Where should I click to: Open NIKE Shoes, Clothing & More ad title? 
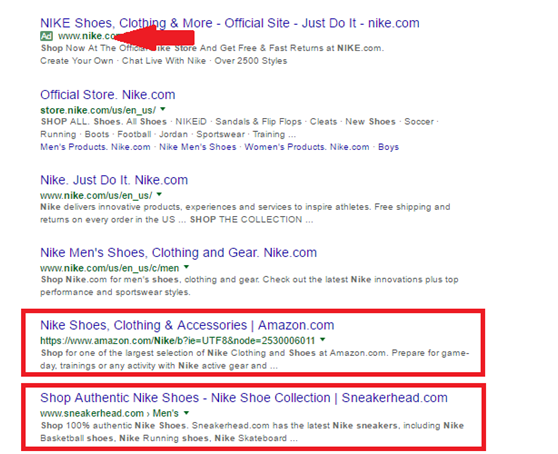[230, 23]
